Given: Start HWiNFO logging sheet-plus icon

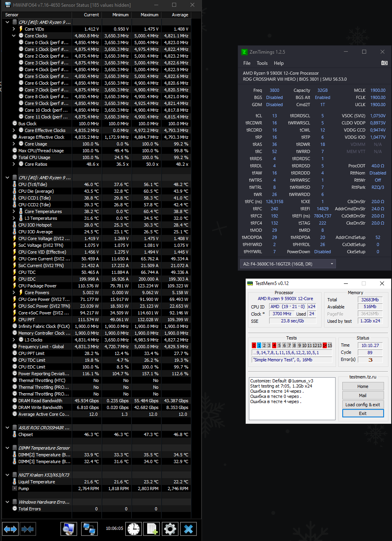Looking at the screenshot, I should coord(151,529).
